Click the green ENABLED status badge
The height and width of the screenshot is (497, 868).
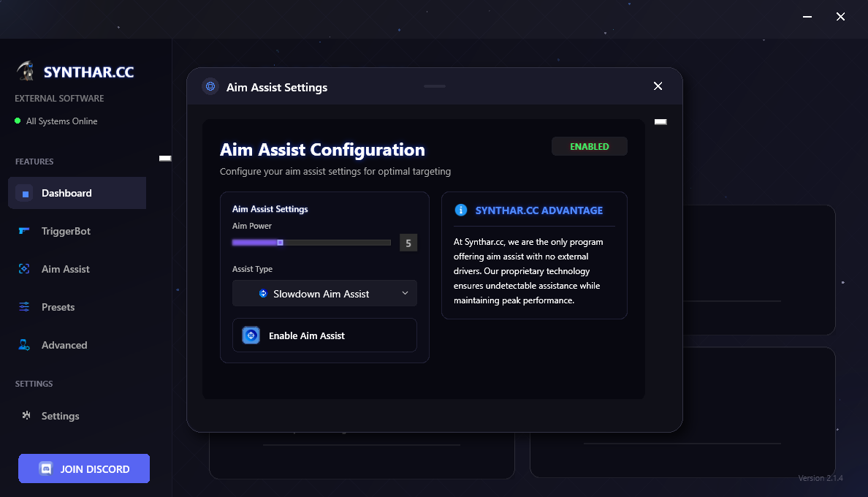pyautogui.click(x=589, y=146)
